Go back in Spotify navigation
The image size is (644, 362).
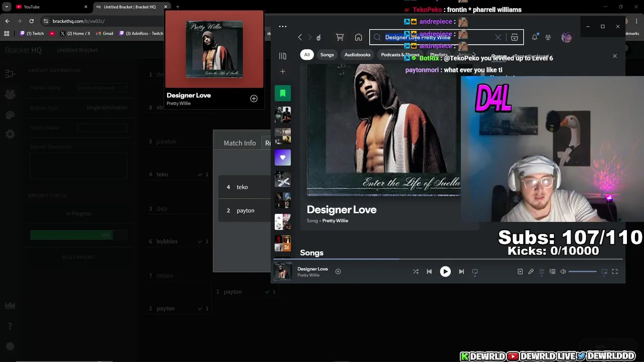[300, 37]
